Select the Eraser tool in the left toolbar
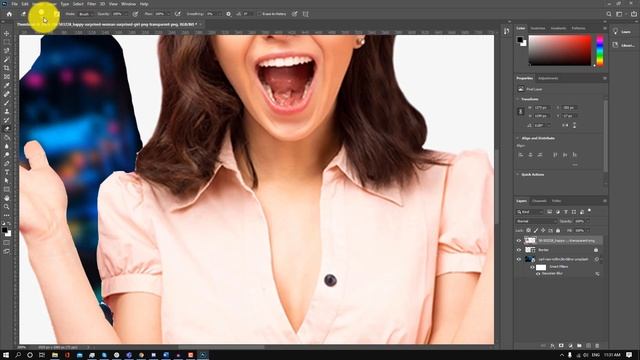The width and height of the screenshot is (640, 360). click(x=7, y=129)
